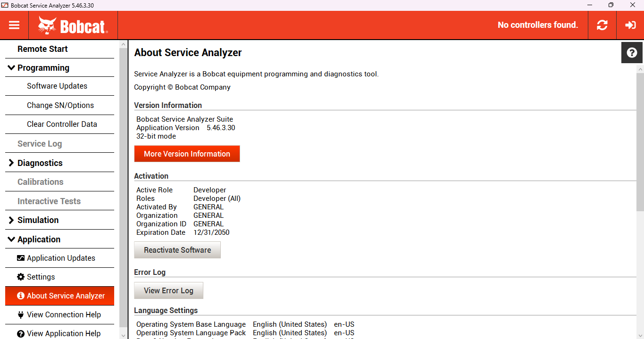Image resolution: width=644 pixels, height=339 pixels.
Task: Click the login arrow icon
Action: pos(630,25)
